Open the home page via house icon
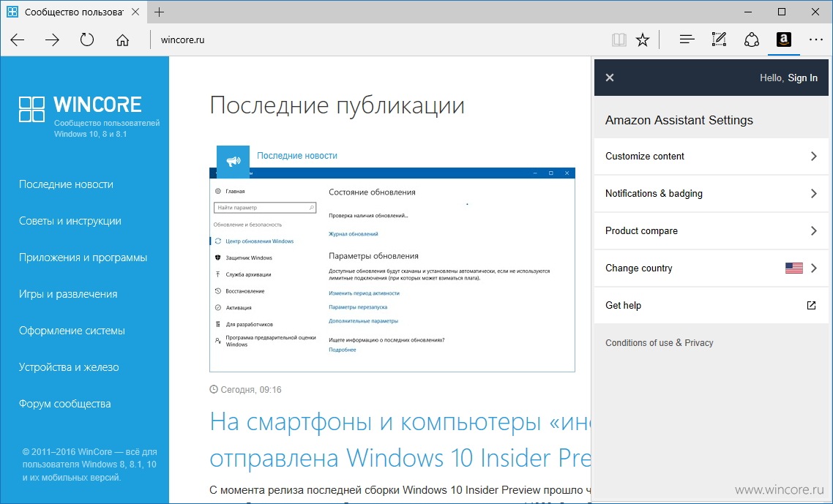This screenshot has width=833, height=504. point(122,40)
